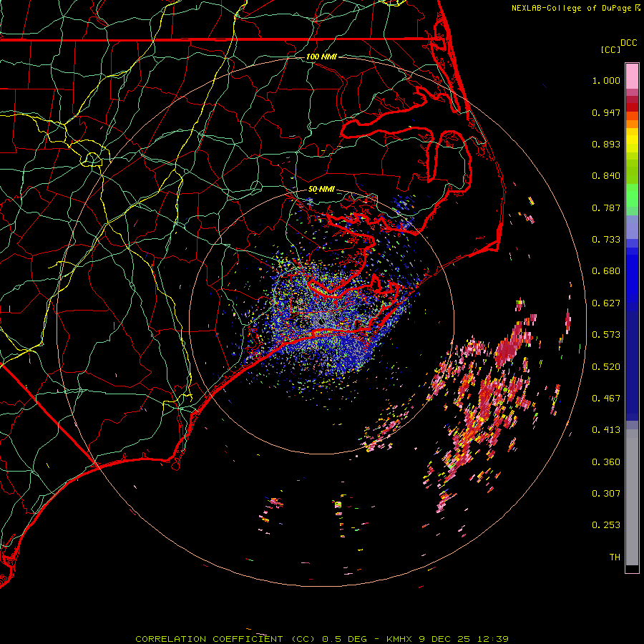Pick the yellow segment of the colorbar
Image resolution: width=644 pixels, height=644 pixels.
coord(632,141)
